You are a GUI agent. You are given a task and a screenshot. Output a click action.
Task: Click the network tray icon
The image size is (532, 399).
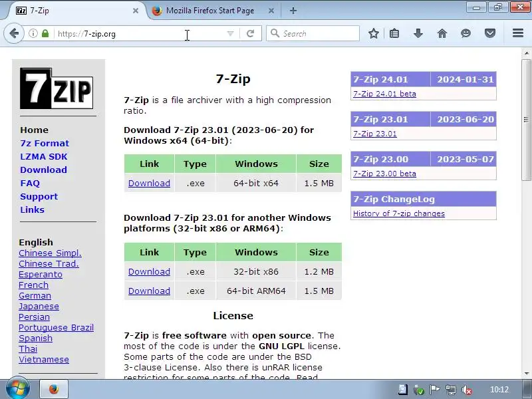tap(451, 390)
